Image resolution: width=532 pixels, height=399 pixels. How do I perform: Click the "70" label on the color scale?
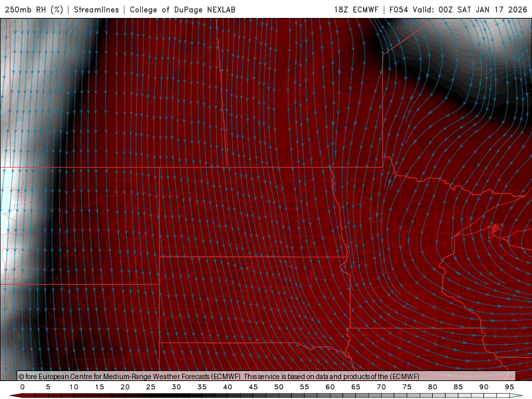(x=381, y=387)
